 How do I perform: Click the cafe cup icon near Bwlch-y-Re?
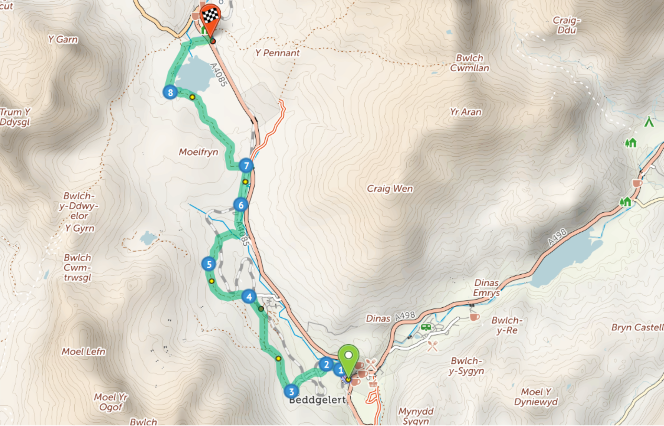pyautogui.click(x=474, y=317)
